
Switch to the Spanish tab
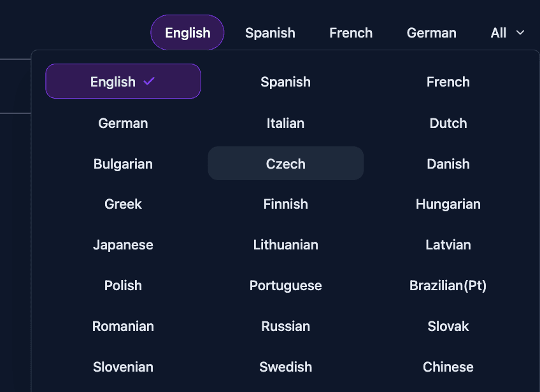[x=270, y=32]
